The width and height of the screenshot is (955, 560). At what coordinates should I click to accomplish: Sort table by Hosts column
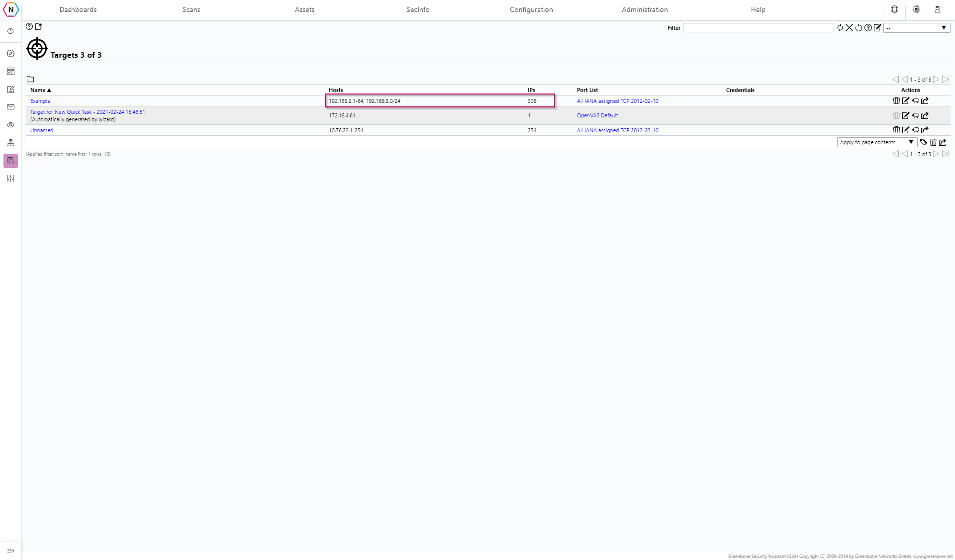(x=336, y=90)
